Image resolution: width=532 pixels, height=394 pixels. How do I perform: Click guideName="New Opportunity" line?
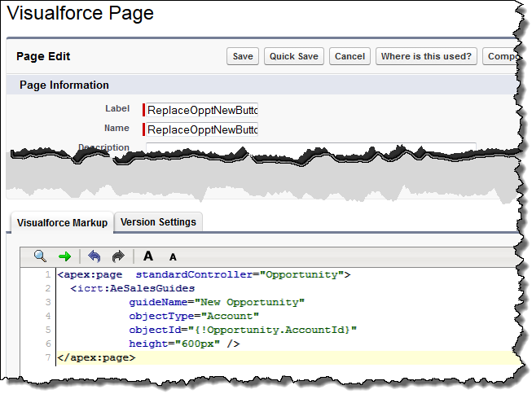(x=217, y=303)
